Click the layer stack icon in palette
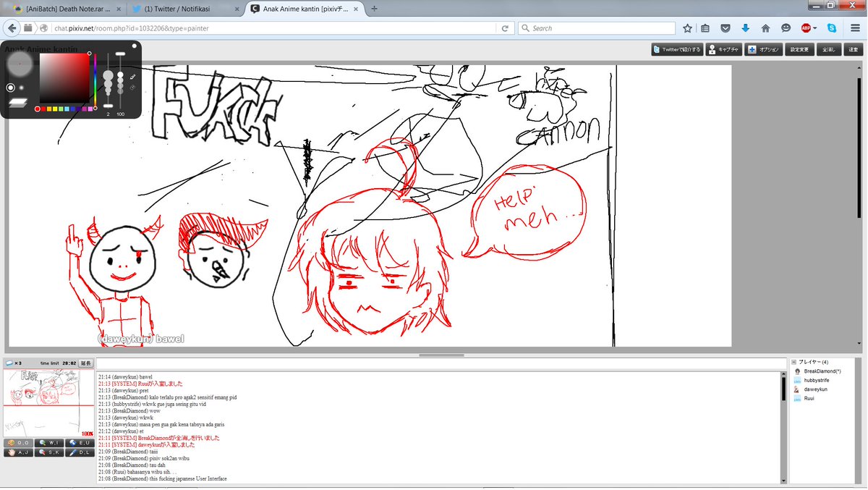The image size is (868, 490). [18, 103]
